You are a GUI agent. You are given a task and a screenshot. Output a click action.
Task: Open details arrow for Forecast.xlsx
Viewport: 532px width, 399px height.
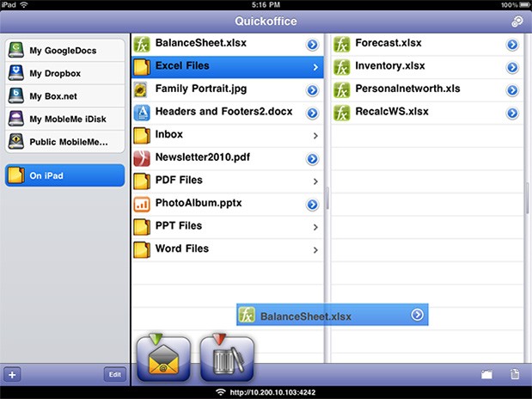(512, 45)
